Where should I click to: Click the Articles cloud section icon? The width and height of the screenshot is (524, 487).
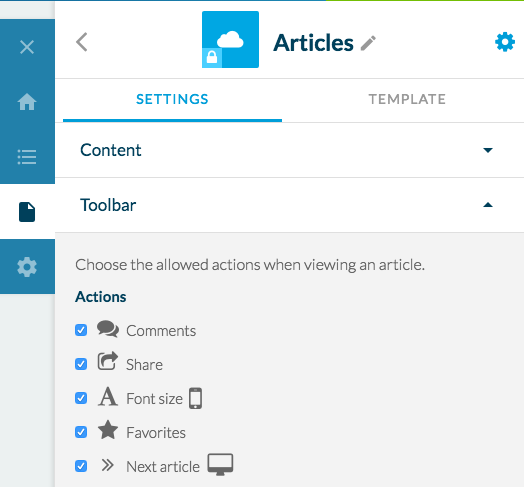tap(230, 39)
